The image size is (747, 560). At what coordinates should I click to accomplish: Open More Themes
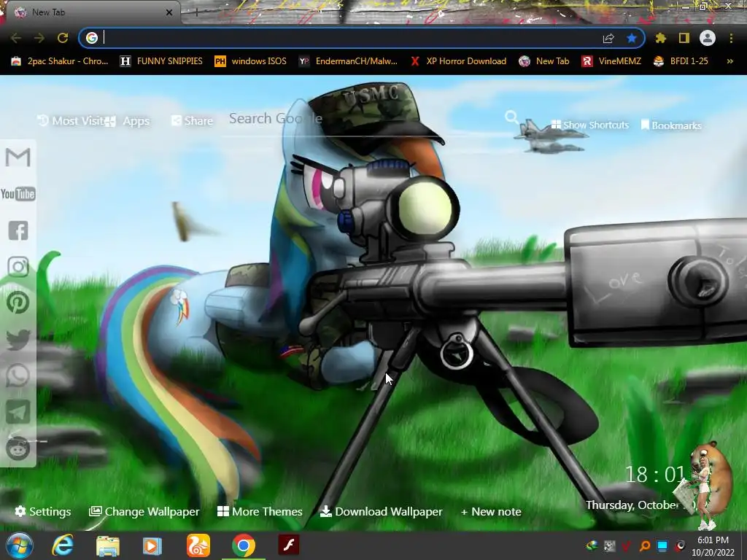click(260, 511)
